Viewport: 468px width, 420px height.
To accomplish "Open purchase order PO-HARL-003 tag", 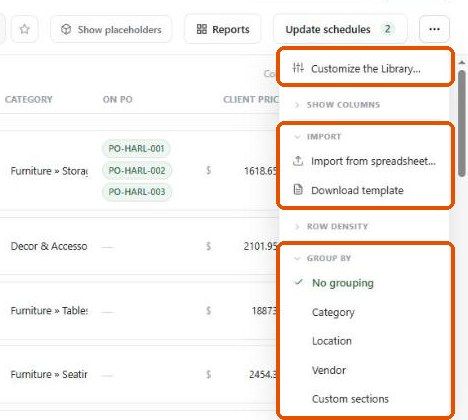I will coord(137,192).
